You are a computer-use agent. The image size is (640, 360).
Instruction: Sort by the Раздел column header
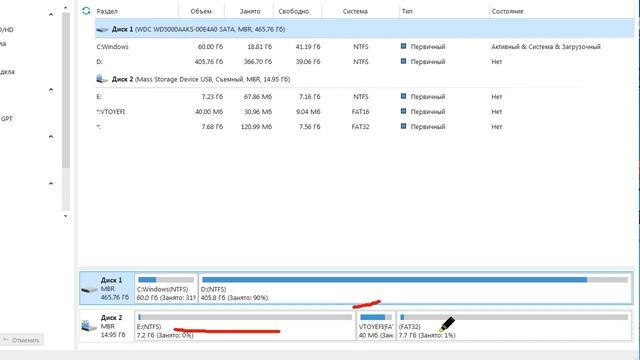[107, 11]
